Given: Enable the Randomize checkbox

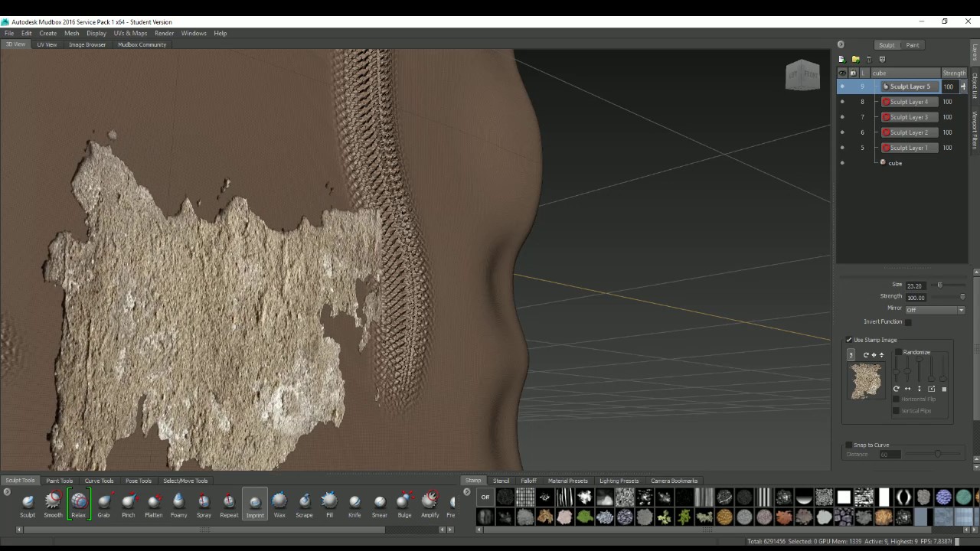Looking at the screenshot, I should (x=899, y=352).
